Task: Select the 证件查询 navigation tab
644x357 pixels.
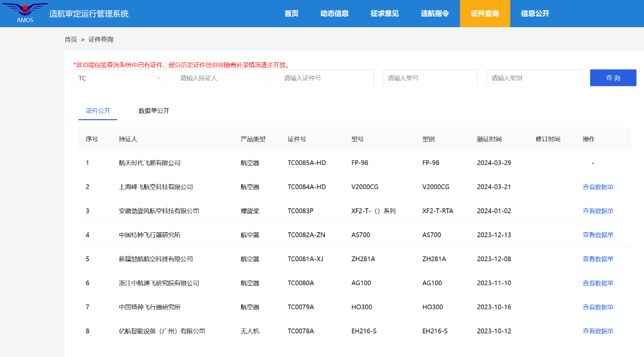Action: pos(485,14)
